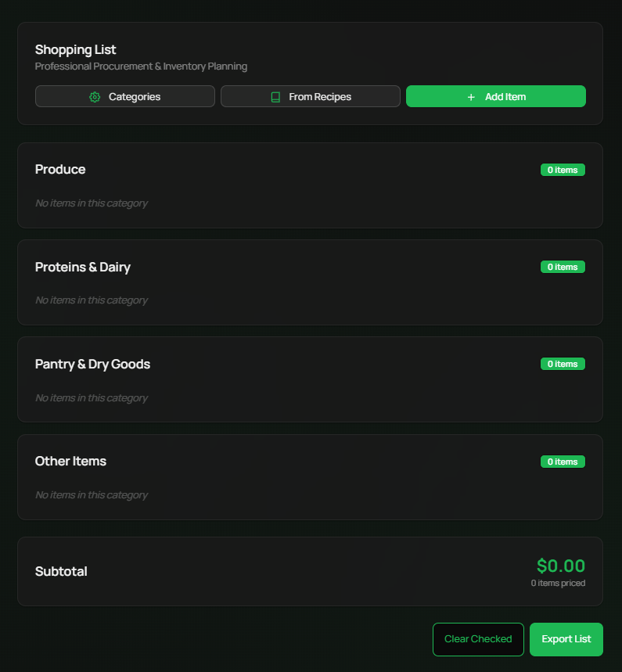
Task: Select the Other Items category header
Action: 70,462
